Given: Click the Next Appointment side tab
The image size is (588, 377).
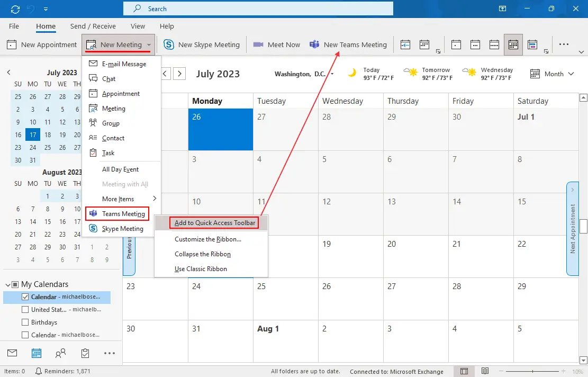Looking at the screenshot, I should (573, 229).
